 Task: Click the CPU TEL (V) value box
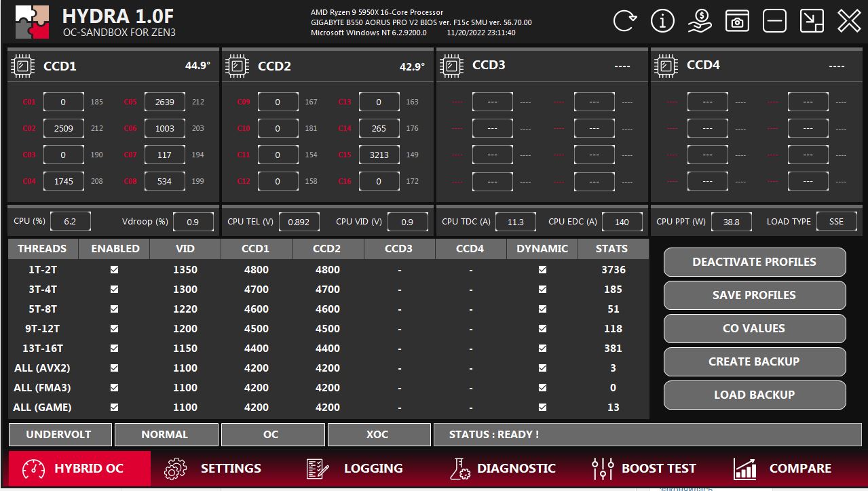(299, 222)
